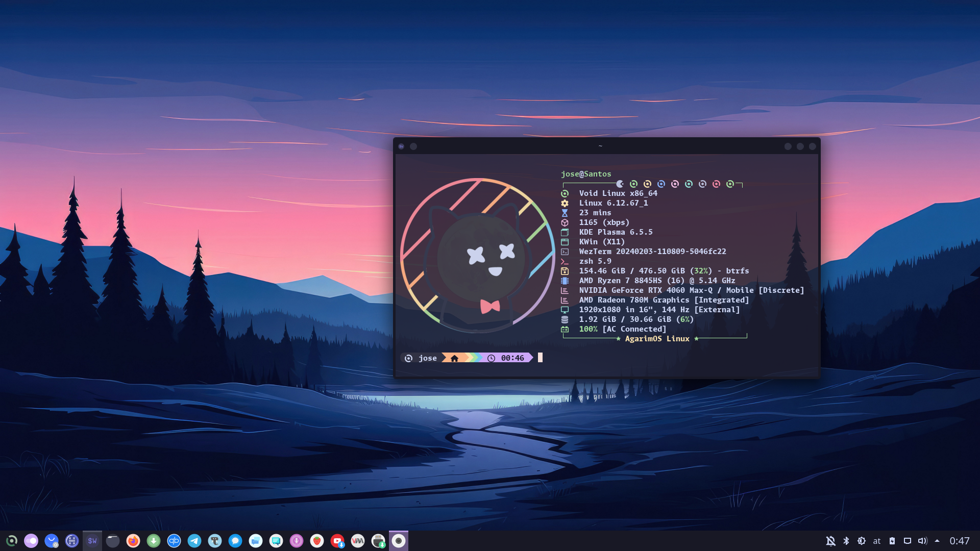Image resolution: width=980 pixels, height=551 pixels.
Task: Expand hidden system tray icons arrow
Action: [x=937, y=541]
